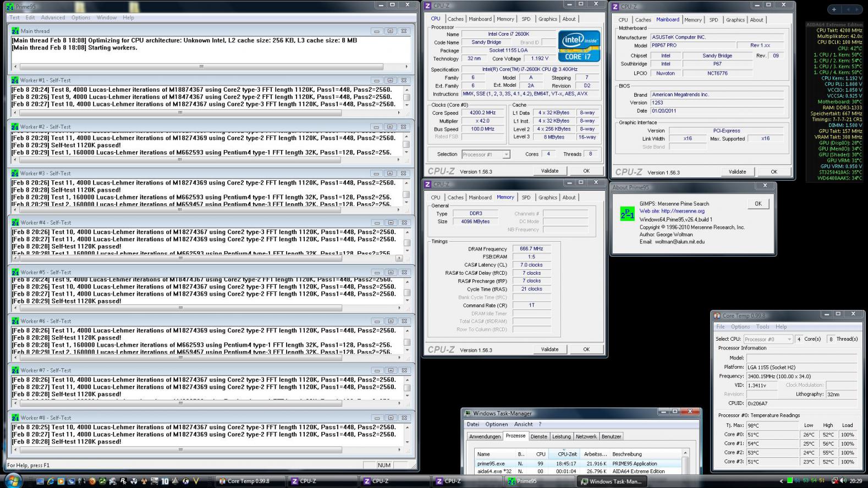The image size is (868, 488).
Task: Click the '10' quick launch icon
Action: click(165, 481)
